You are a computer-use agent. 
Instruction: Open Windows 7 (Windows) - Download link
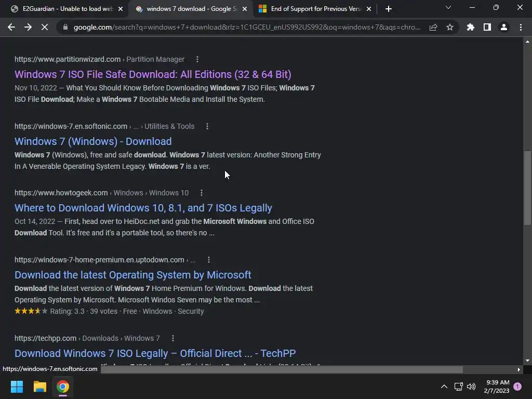point(93,141)
